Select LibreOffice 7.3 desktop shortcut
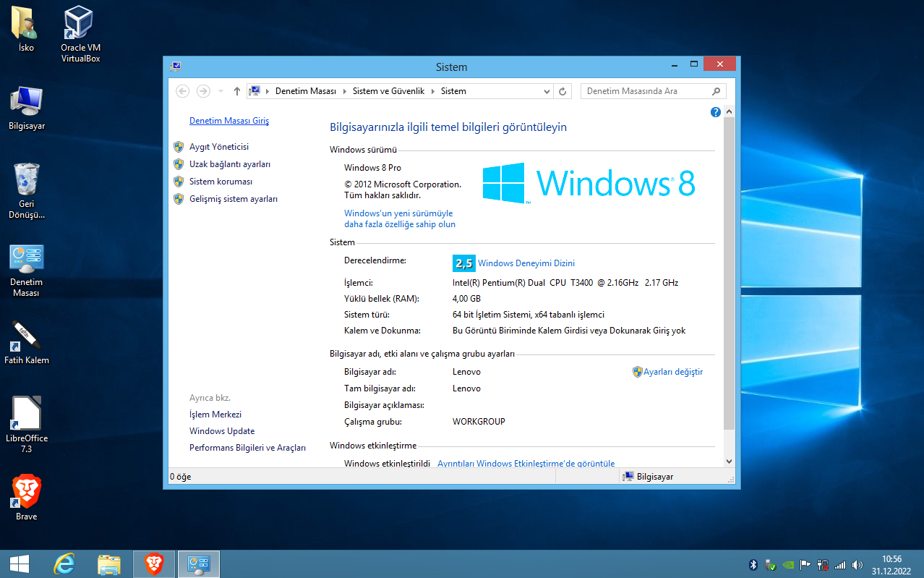924x578 pixels. pyautogui.click(x=27, y=425)
